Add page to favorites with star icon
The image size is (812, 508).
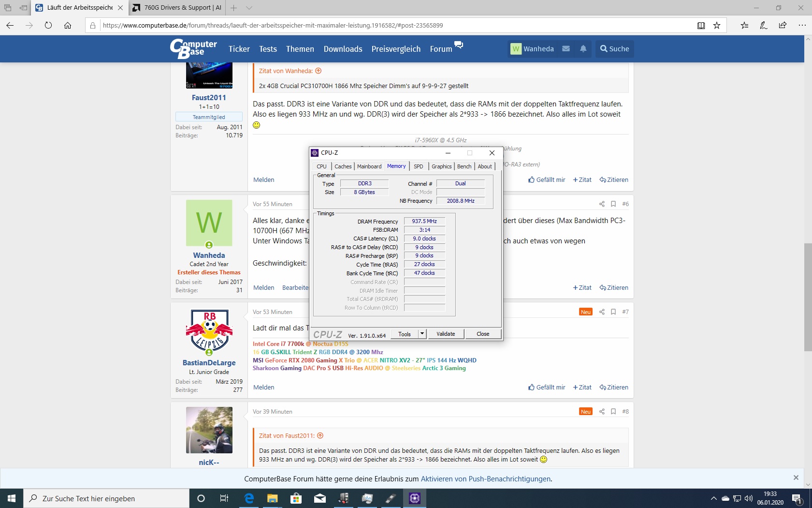pyautogui.click(x=717, y=25)
